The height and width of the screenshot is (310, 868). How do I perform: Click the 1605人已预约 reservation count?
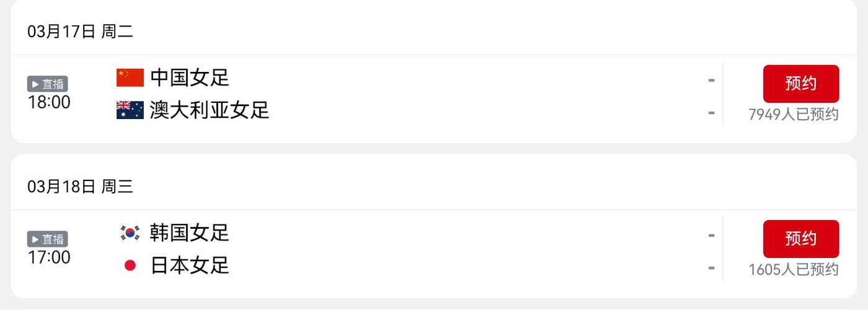pos(794,270)
